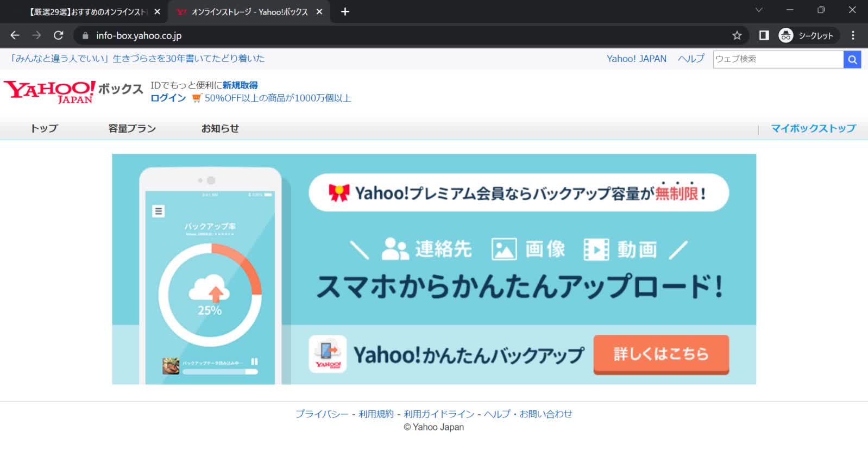Select the お知らせ navigation item
This screenshot has height=456, width=868.
pos(220,128)
